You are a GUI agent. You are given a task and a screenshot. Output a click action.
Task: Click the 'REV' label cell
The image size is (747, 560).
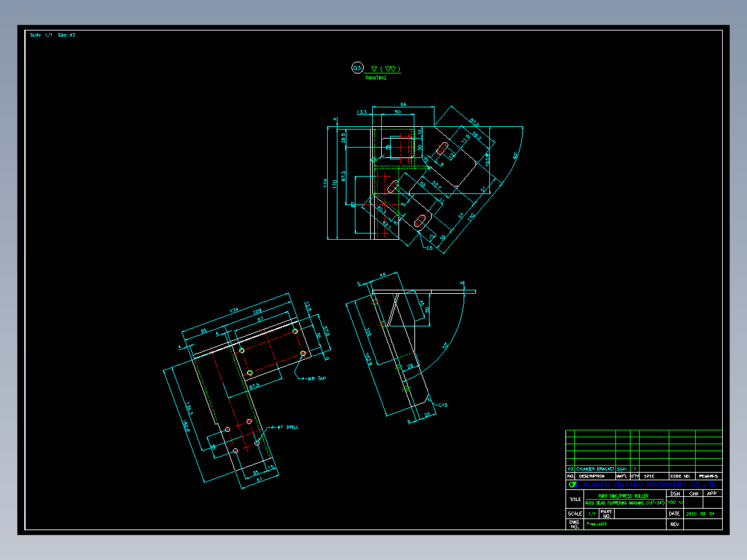point(675,524)
